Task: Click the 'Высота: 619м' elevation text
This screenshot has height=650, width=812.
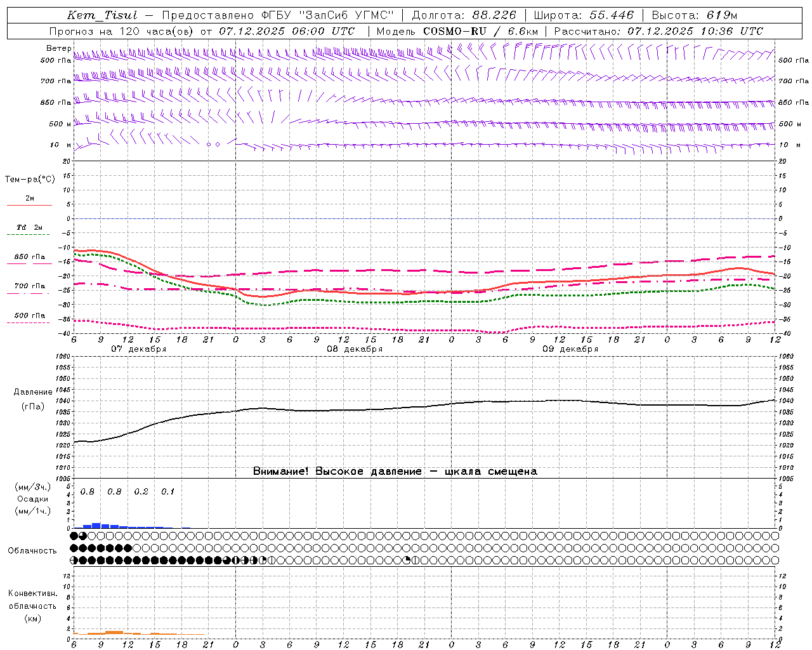Action: (695, 16)
